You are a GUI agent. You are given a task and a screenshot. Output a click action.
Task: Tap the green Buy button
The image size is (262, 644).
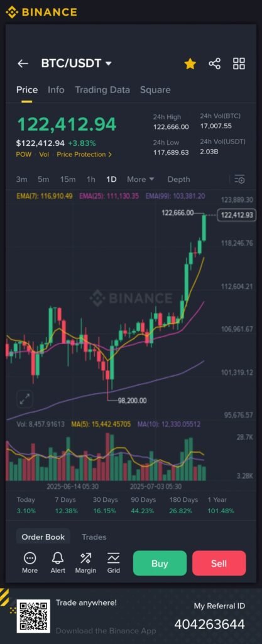coord(160,563)
